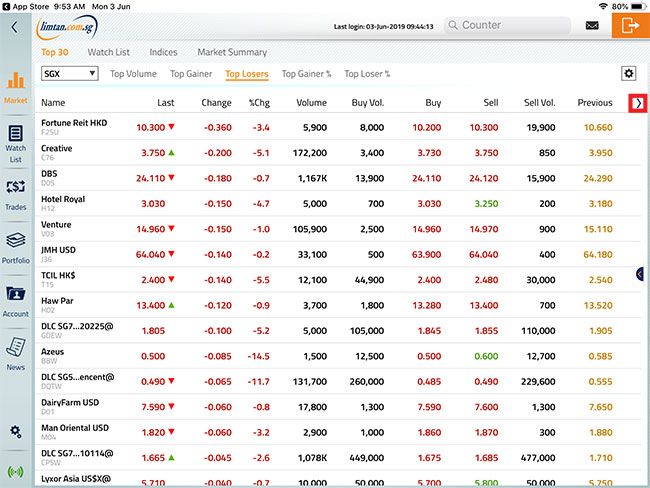Sort by the Previous column header
Image resolution: width=650 pixels, height=488 pixels.
[595, 103]
